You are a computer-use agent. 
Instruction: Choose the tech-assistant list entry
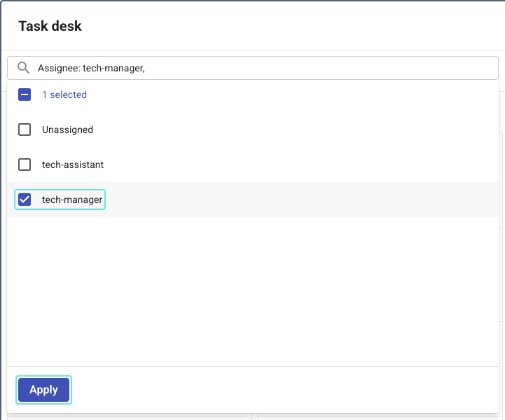[73, 164]
